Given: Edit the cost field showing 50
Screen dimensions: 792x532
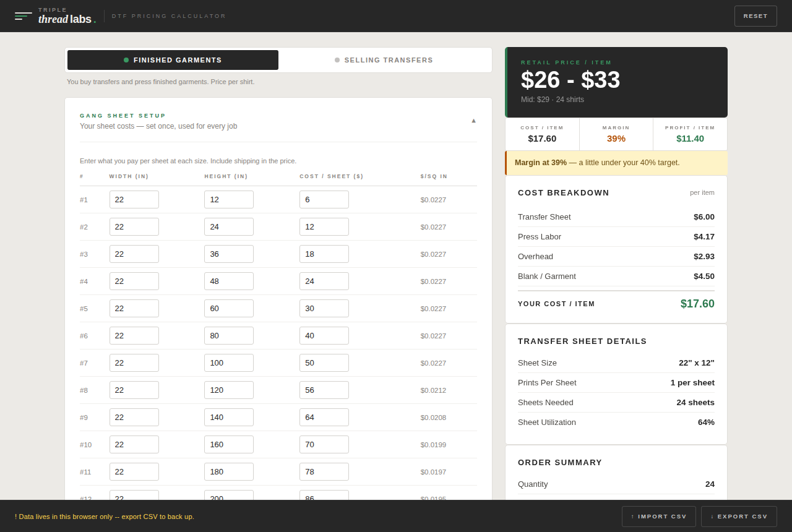Looking at the screenshot, I should point(324,363).
